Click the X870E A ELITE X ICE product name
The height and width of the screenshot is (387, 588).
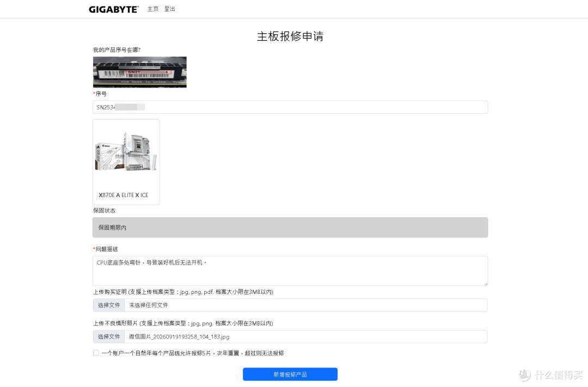(x=124, y=195)
